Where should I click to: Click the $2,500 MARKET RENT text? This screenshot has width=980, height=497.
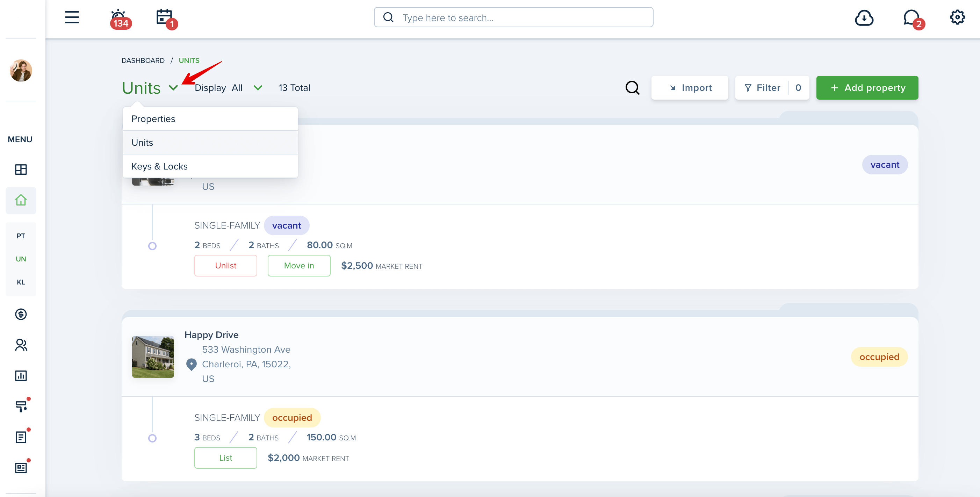click(382, 266)
